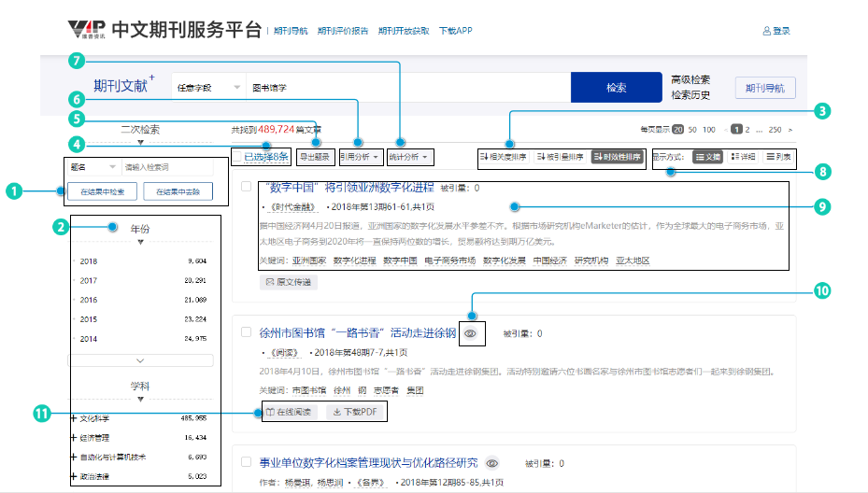Expand the 文化科学 subject category
Screen dimensions: 868x493
[x=74, y=418]
